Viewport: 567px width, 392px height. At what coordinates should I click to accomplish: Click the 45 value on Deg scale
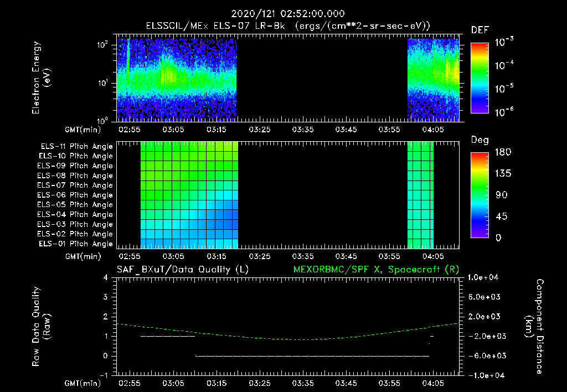(501, 216)
